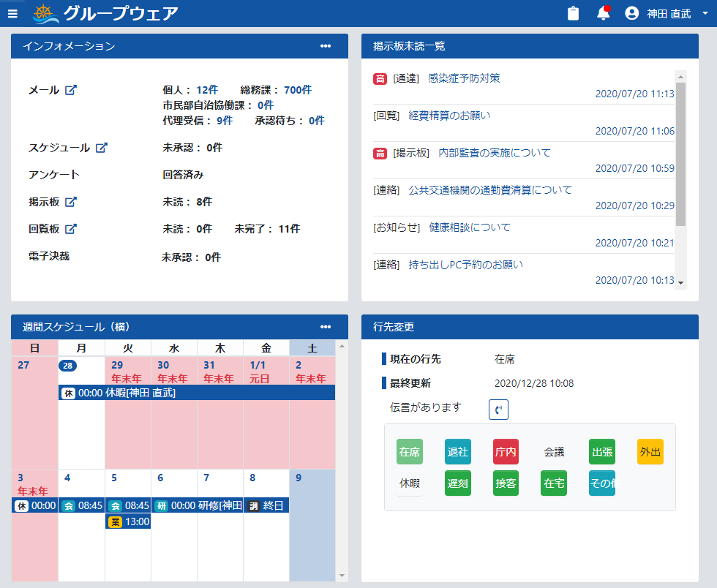Viewport: 717px width, 588px height.
Task: Select the orange 13:00 event on the 5th
Action: click(x=129, y=521)
